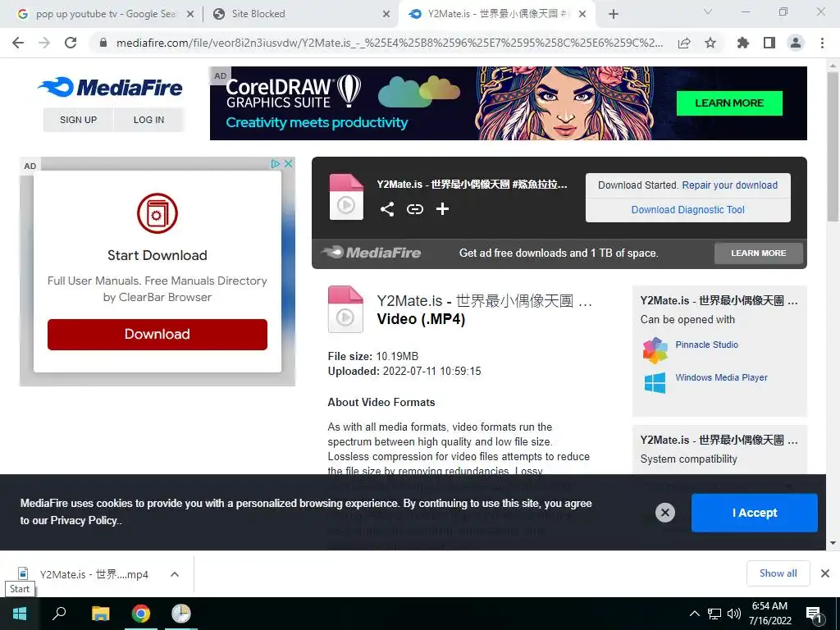Click the MediaFire logo in the header
The width and height of the screenshot is (840, 630).
(111, 87)
